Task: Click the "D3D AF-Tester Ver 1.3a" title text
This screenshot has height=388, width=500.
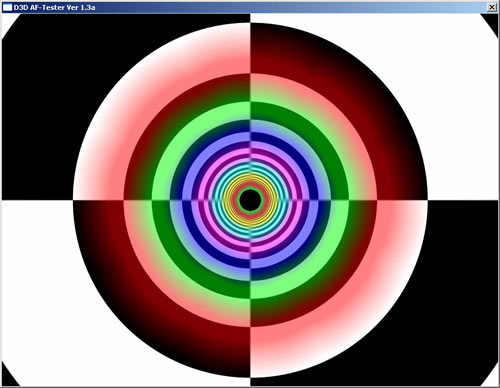Action: click(x=54, y=7)
